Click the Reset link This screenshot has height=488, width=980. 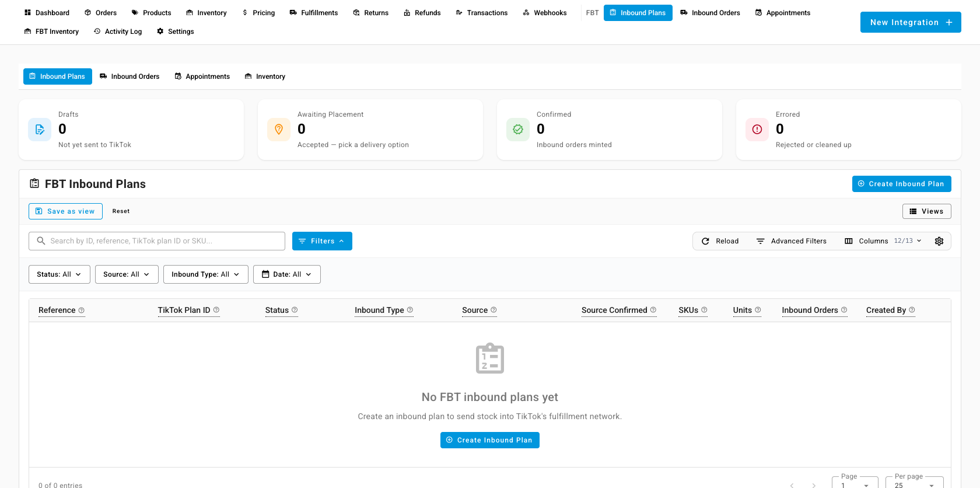point(121,211)
